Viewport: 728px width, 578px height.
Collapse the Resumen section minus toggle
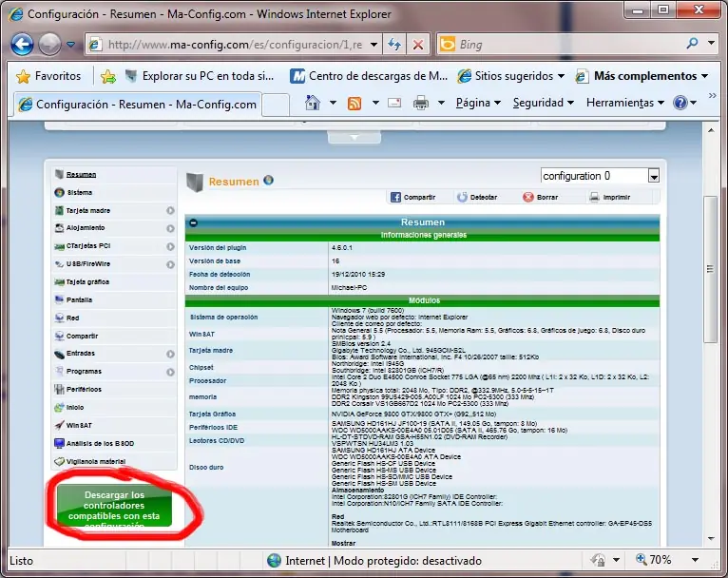pyautogui.click(x=194, y=222)
